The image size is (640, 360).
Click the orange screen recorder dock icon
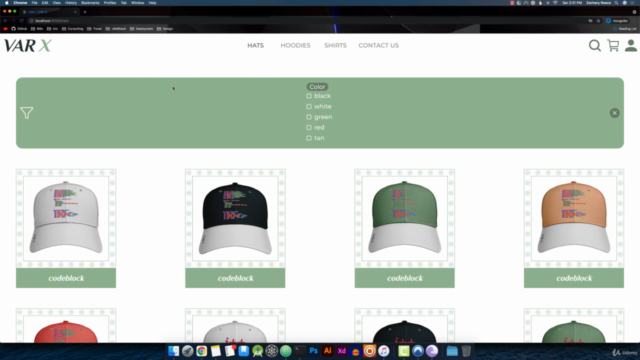coord(369,351)
